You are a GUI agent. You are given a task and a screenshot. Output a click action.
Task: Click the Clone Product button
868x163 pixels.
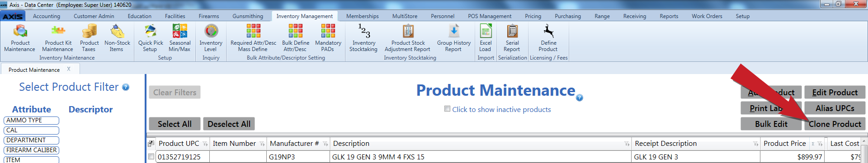835,124
